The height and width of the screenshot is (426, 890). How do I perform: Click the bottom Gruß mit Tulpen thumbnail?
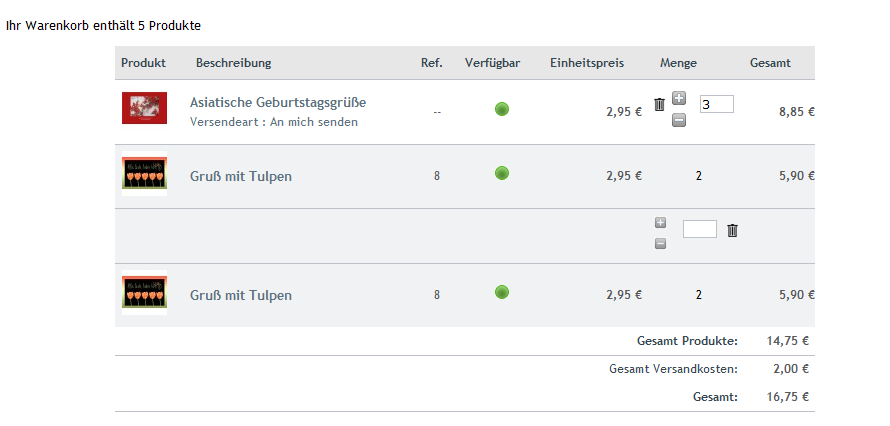[x=144, y=294]
